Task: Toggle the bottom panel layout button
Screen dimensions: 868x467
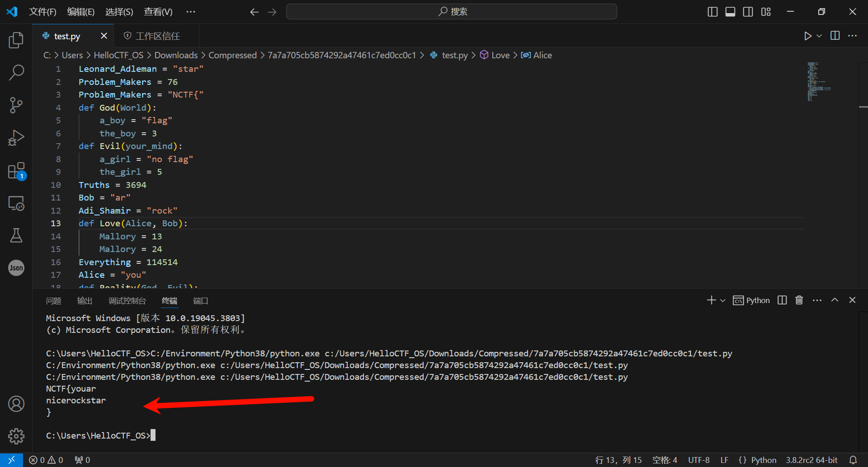Action: point(730,12)
